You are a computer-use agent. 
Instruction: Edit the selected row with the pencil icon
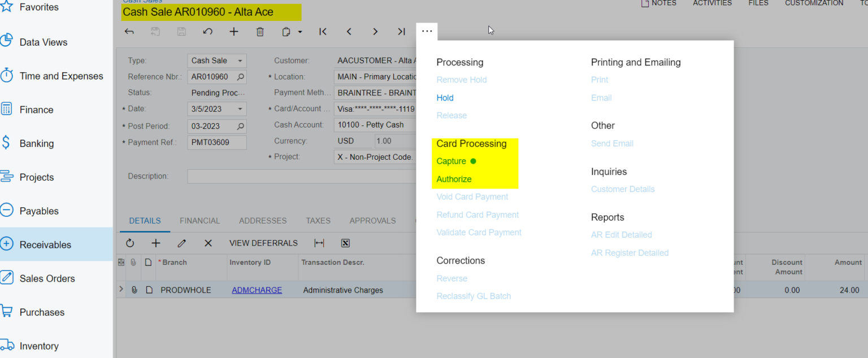[181, 243]
